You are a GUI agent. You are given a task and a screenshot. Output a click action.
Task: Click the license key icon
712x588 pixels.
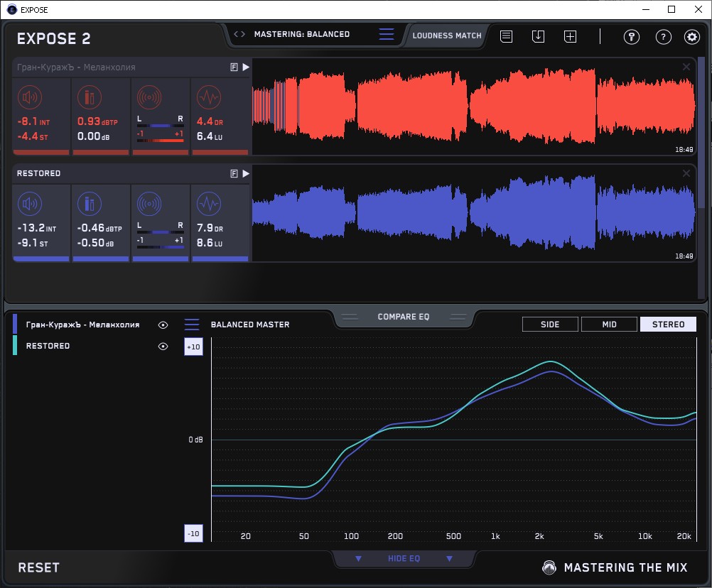[632, 37]
